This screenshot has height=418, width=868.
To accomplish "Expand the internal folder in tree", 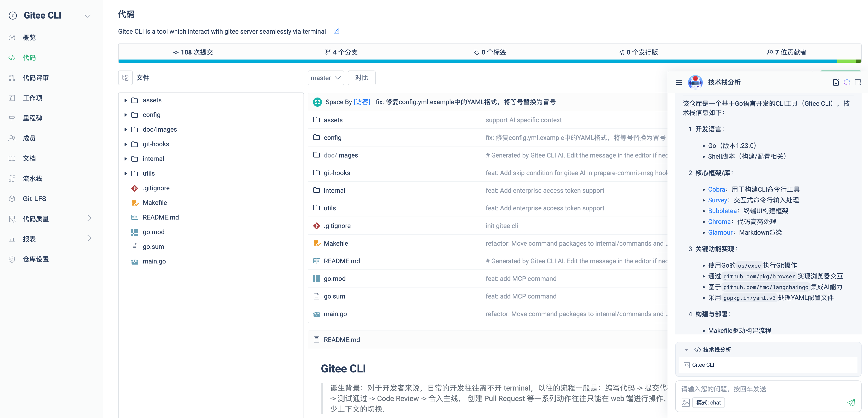I will (125, 159).
